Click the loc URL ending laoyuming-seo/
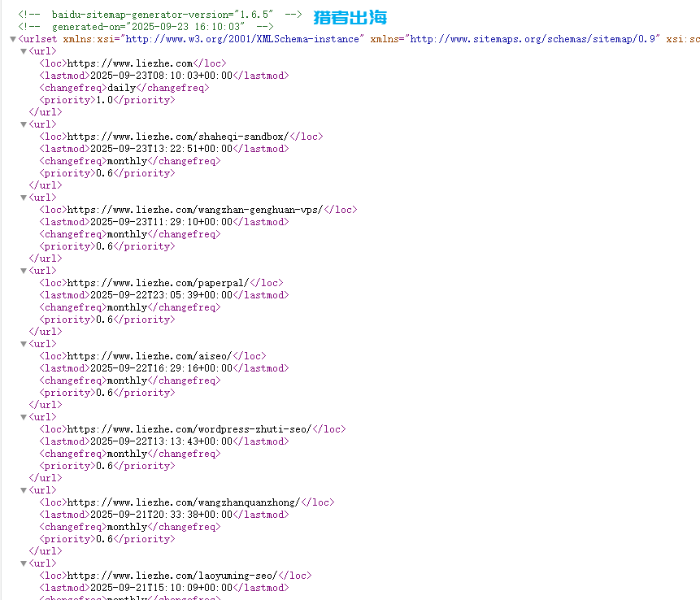 click(172, 576)
